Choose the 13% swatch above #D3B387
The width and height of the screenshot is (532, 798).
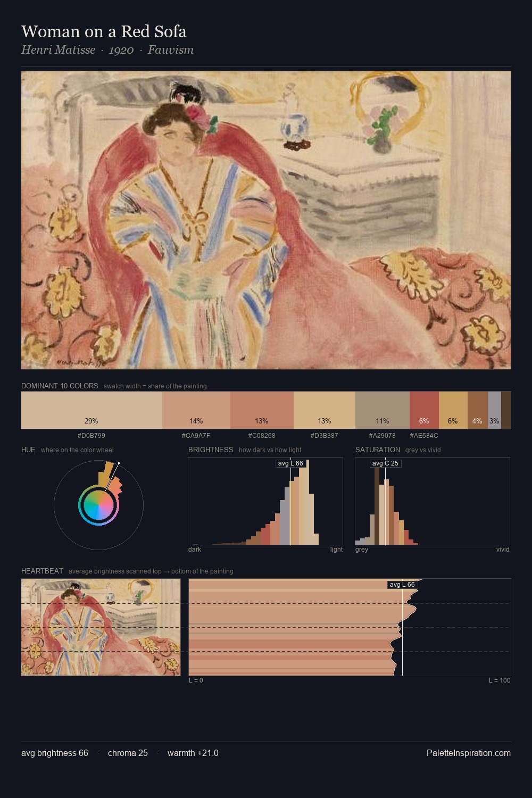(x=325, y=410)
